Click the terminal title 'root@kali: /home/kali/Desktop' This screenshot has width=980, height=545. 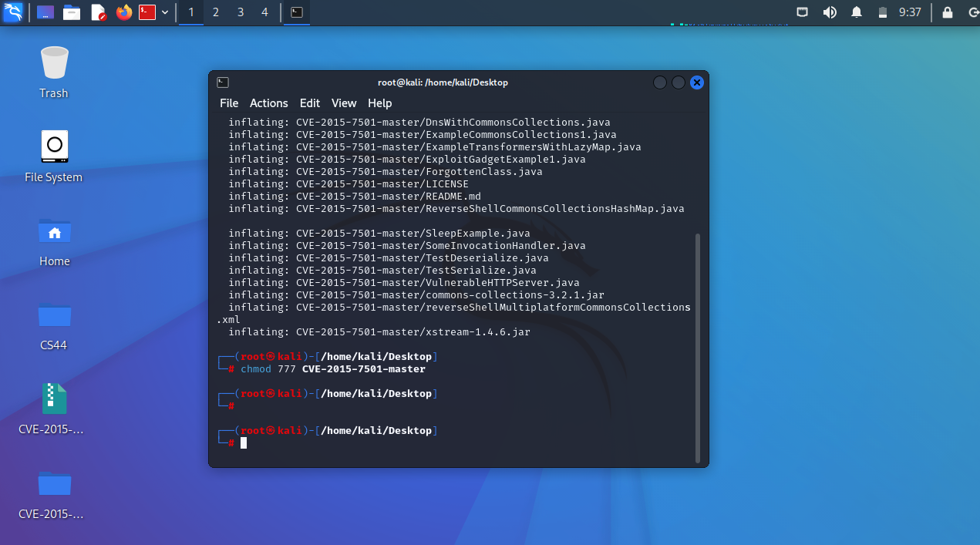pos(443,82)
